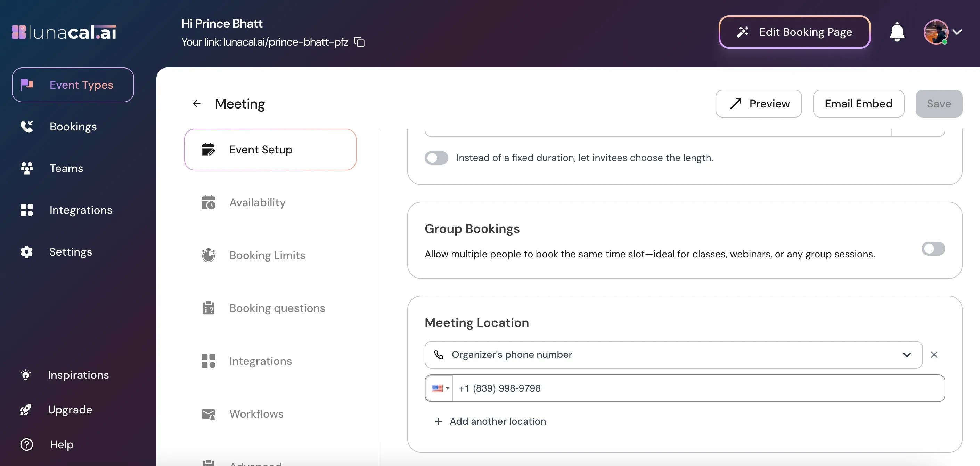The width and height of the screenshot is (980, 466).
Task: Open the Upgrade rocket item
Action: (x=70, y=410)
